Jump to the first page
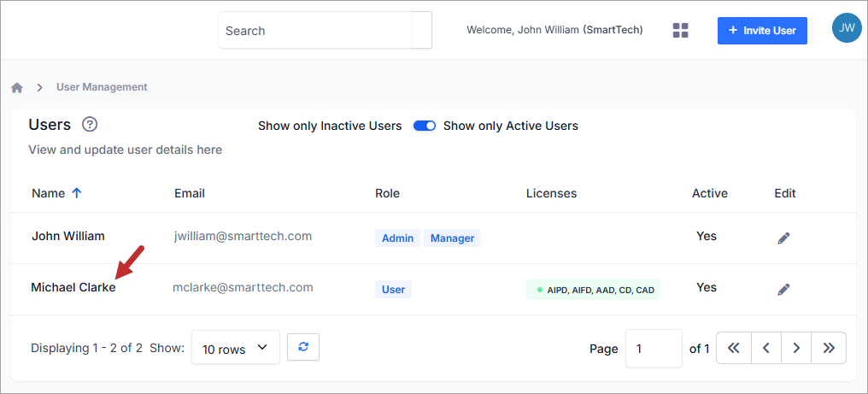Screen dimensions: 868x394 point(734,348)
